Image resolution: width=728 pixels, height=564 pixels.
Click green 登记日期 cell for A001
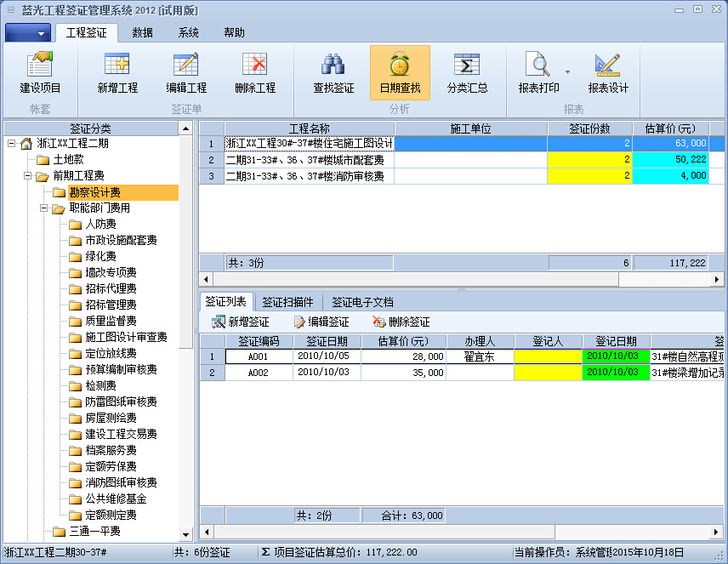pos(616,356)
